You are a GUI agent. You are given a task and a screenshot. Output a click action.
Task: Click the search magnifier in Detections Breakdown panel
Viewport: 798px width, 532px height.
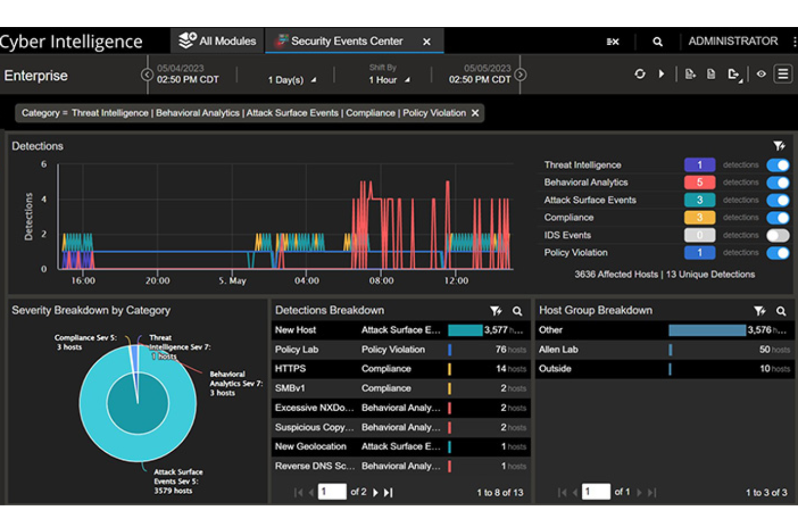[517, 311]
